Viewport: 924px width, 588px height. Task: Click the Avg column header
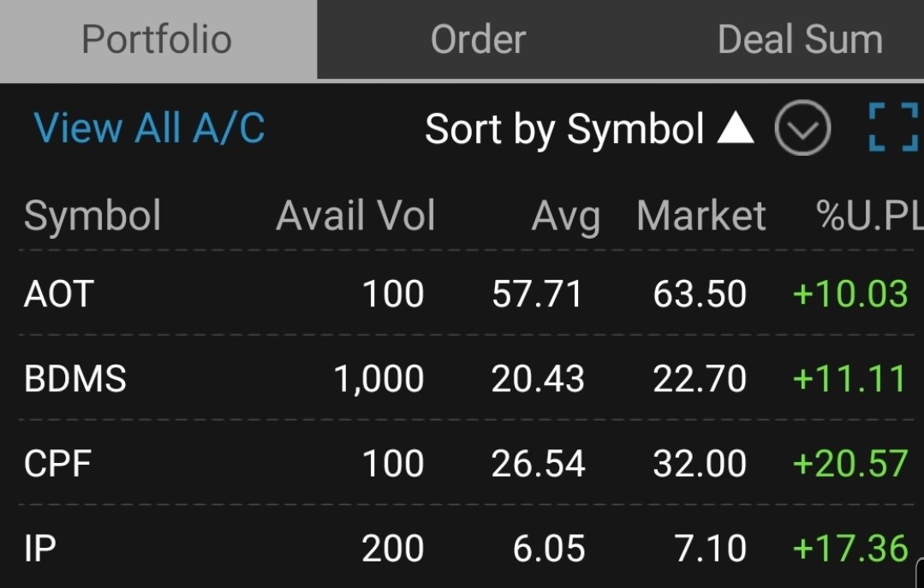pos(565,216)
